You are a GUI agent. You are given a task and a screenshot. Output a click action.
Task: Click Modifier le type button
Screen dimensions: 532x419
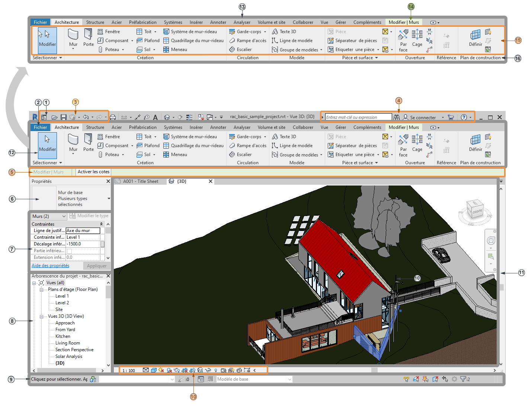click(x=89, y=216)
